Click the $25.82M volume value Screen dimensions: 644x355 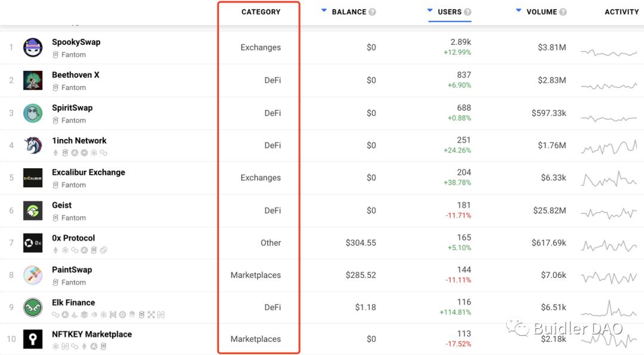[x=550, y=211]
